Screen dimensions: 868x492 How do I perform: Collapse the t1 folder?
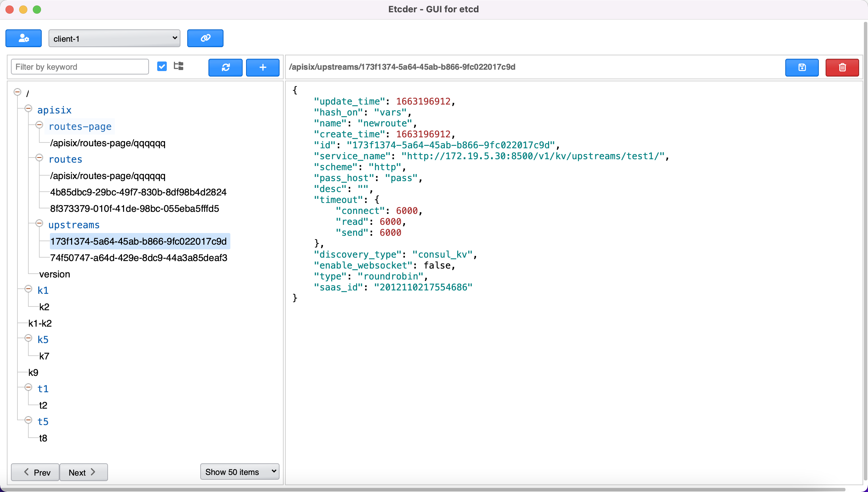28,387
